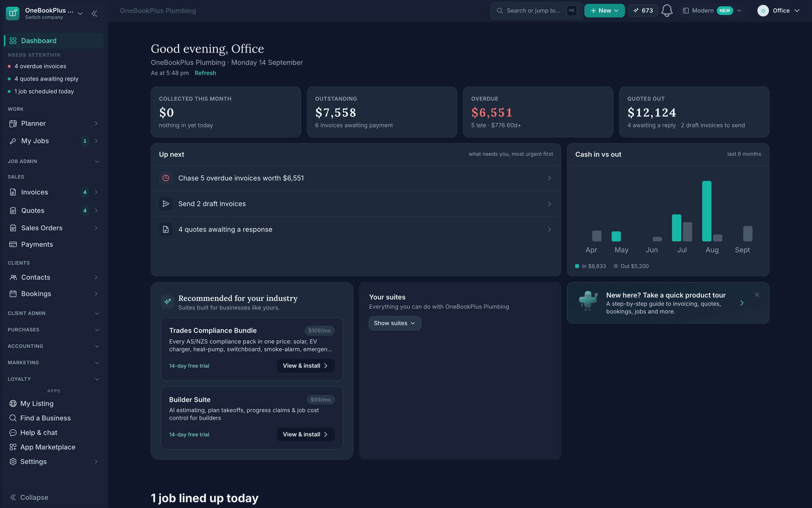Click the sparkle credits 673 badge
Screen dimensions: 812x508
pos(643,11)
